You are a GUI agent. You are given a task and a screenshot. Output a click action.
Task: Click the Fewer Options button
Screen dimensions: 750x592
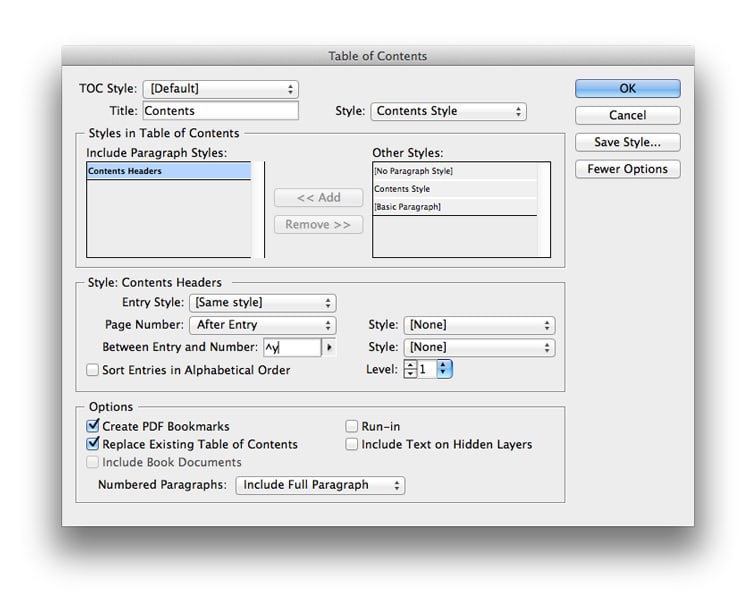628,169
